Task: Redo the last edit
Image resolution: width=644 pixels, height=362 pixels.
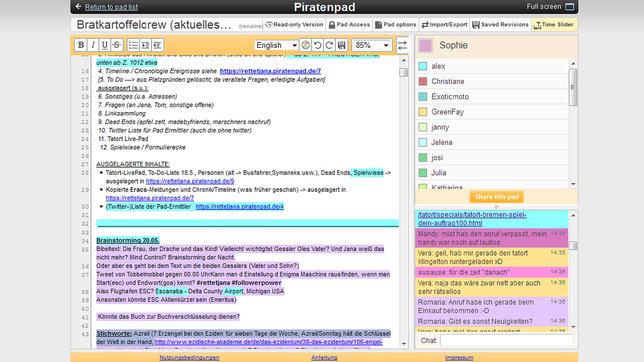Action: click(329, 45)
